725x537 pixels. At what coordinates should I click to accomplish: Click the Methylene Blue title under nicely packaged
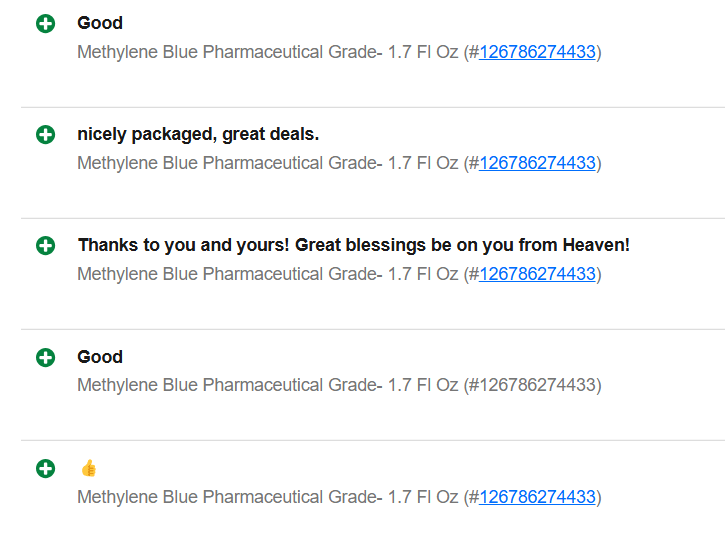(268, 163)
